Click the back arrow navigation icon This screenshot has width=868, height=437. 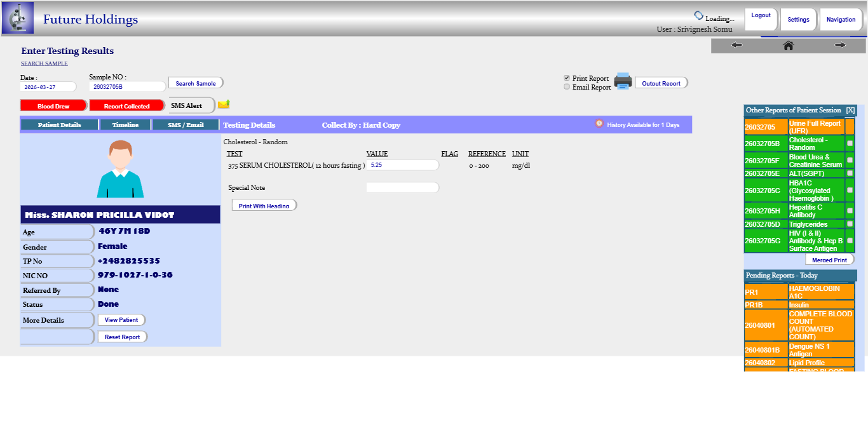(736, 45)
